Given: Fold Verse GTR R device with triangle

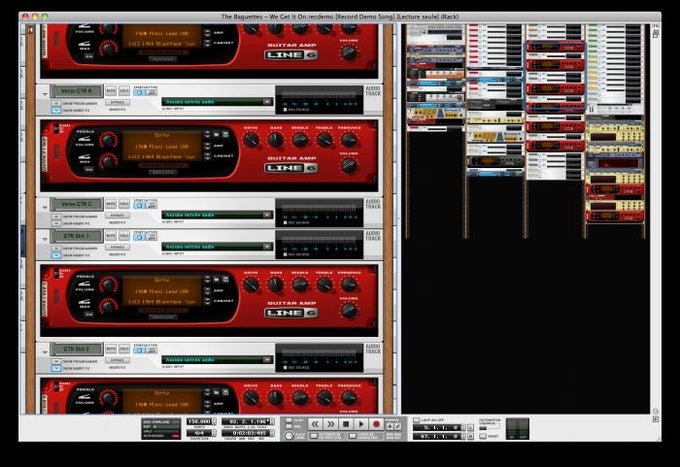Looking at the screenshot, I should [44, 94].
